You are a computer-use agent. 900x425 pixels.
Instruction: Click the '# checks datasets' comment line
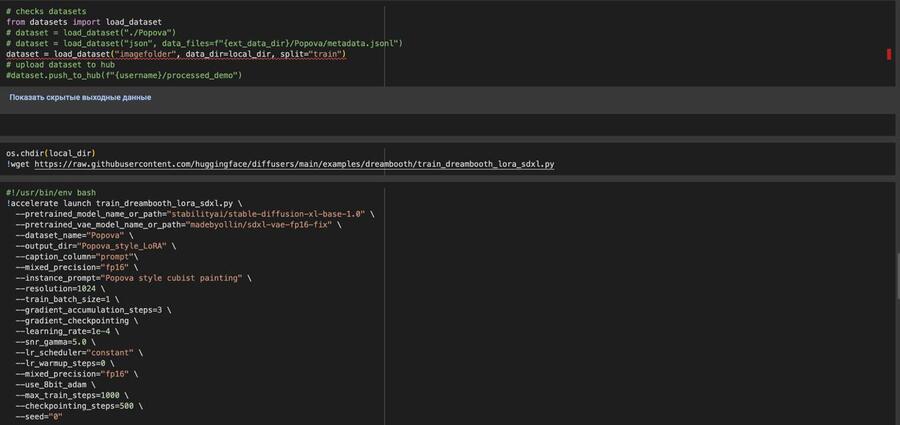pos(45,10)
